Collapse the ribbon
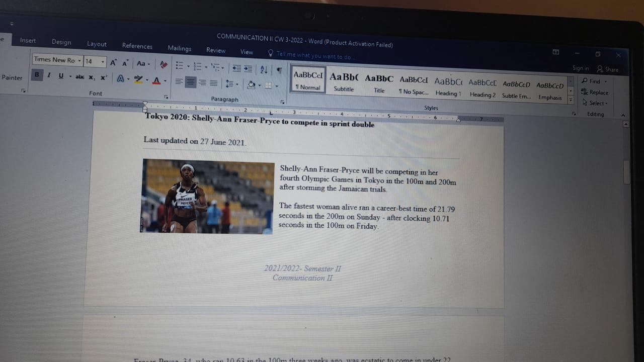This screenshot has width=644, height=362. coord(623,115)
